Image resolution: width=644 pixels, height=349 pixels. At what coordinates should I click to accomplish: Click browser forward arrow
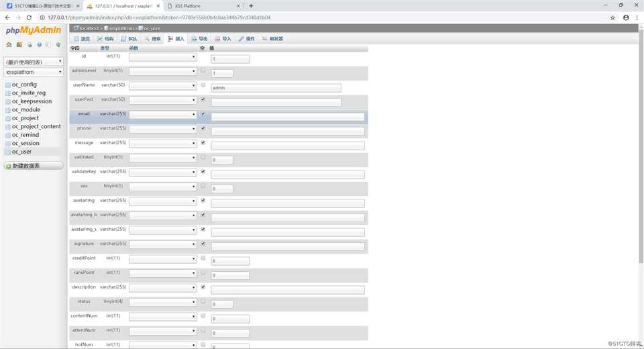(x=18, y=17)
